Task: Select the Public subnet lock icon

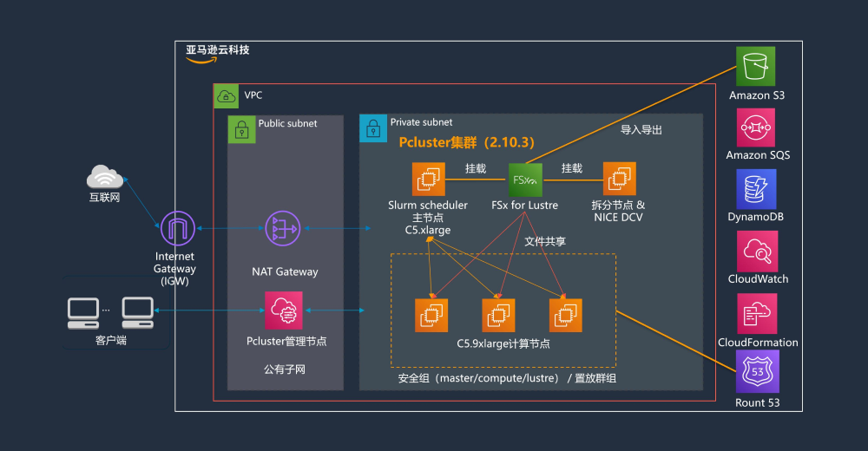Action: (x=242, y=129)
